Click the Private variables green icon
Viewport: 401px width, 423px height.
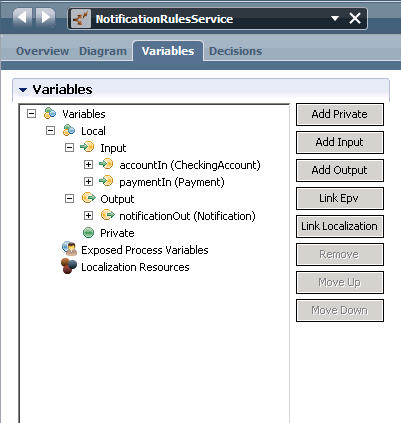tap(88, 233)
